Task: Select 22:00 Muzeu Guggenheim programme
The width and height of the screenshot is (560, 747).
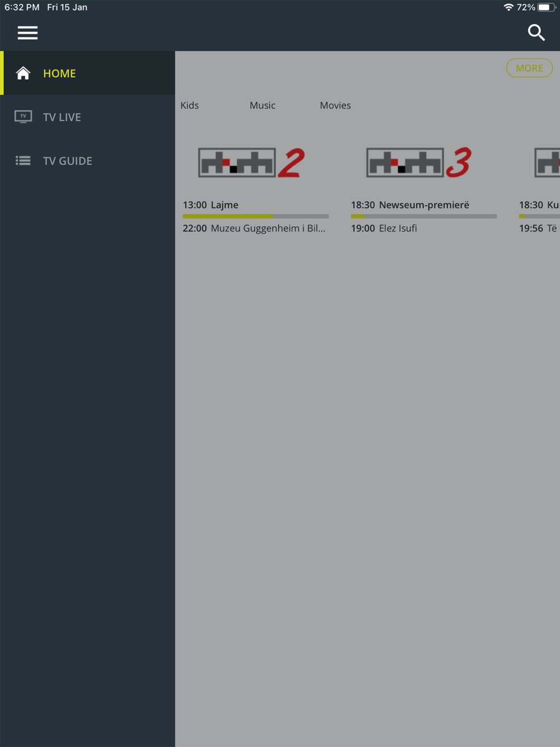Action: 254,228
